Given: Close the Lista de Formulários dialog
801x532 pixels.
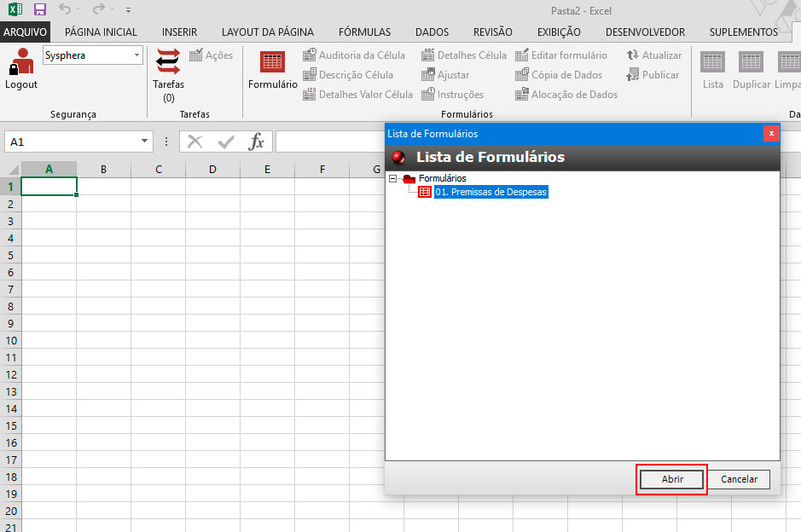Looking at the screenshot, I should pyautogui.click(x=771, y=133).
